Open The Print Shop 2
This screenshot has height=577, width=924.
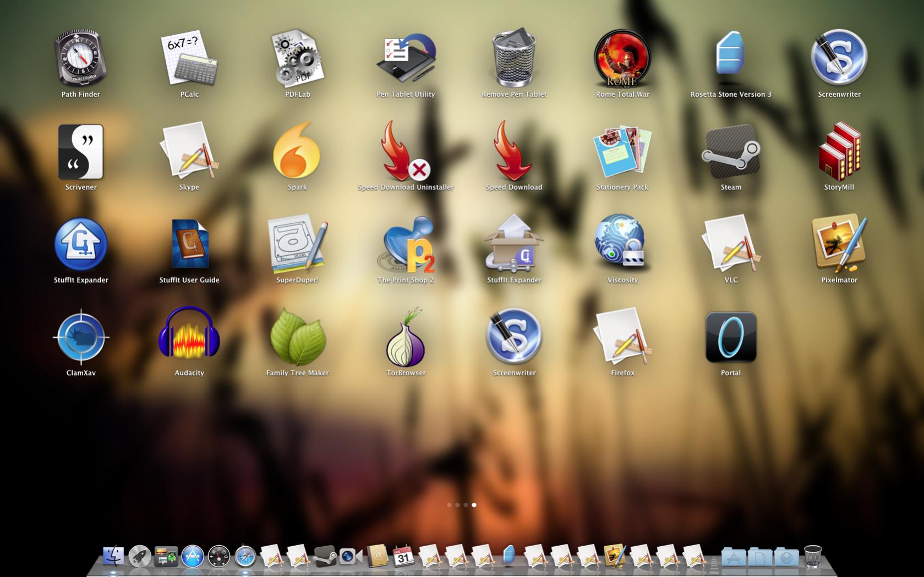point(406,244)
